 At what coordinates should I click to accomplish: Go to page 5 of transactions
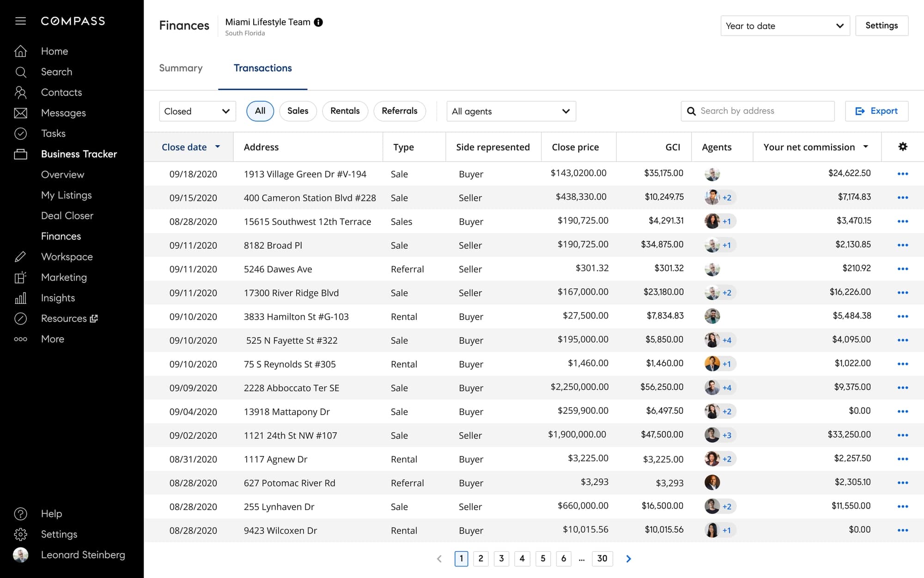[543, 559]
